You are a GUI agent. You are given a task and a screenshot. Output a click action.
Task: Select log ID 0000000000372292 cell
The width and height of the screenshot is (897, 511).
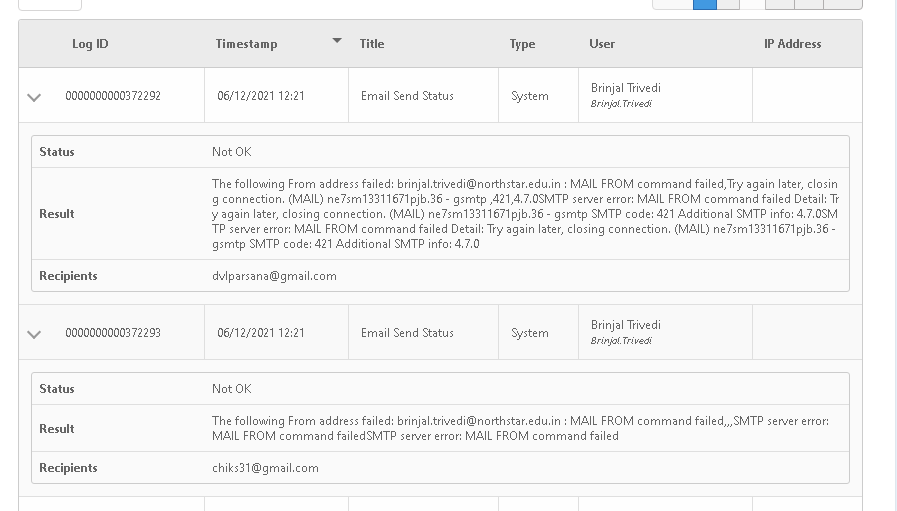pyautogui.click(x=113, y=96)
